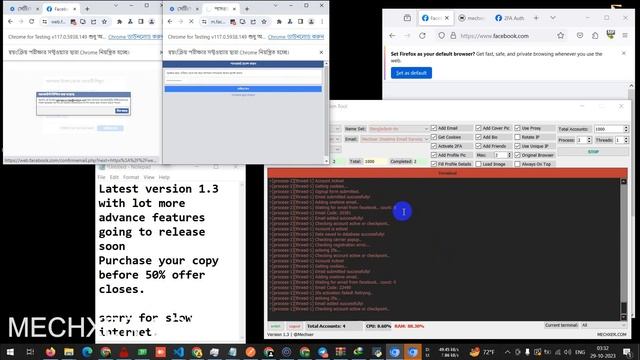Click blue submit button in middle Chrome page
The height and width of the screenshot is (360, 640).
[243, 89]
